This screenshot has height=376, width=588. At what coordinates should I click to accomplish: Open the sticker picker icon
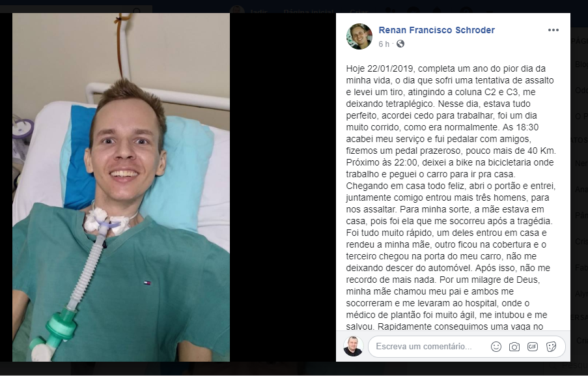(x=551, y=347)
